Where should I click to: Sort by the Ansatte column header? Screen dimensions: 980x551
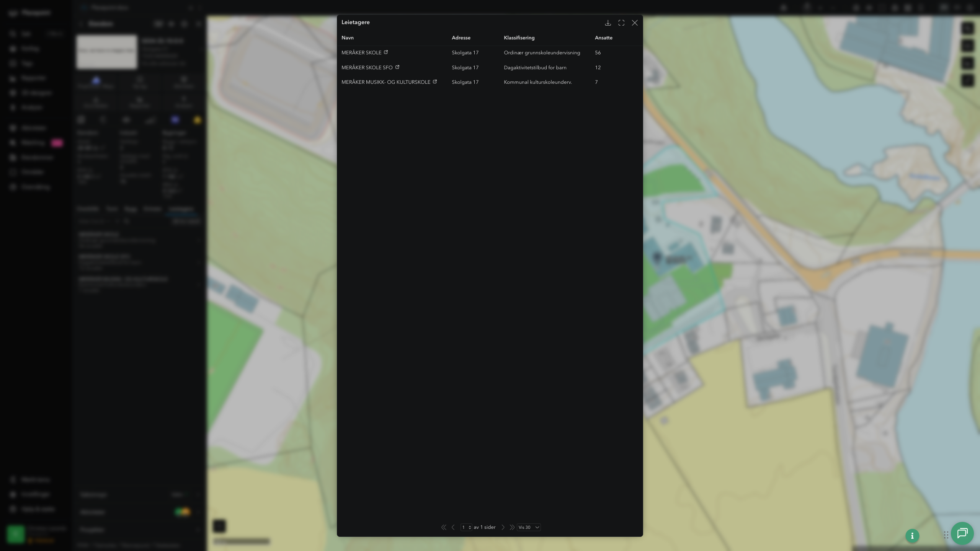tap(603, 37)
